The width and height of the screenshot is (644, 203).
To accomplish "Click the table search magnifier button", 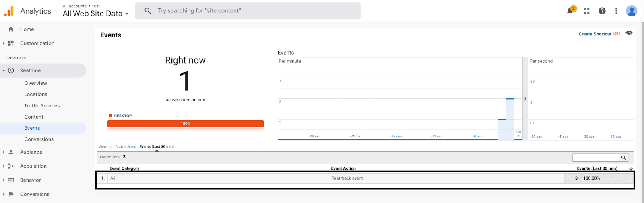I will pyautogui.click(x=623, y=158).
